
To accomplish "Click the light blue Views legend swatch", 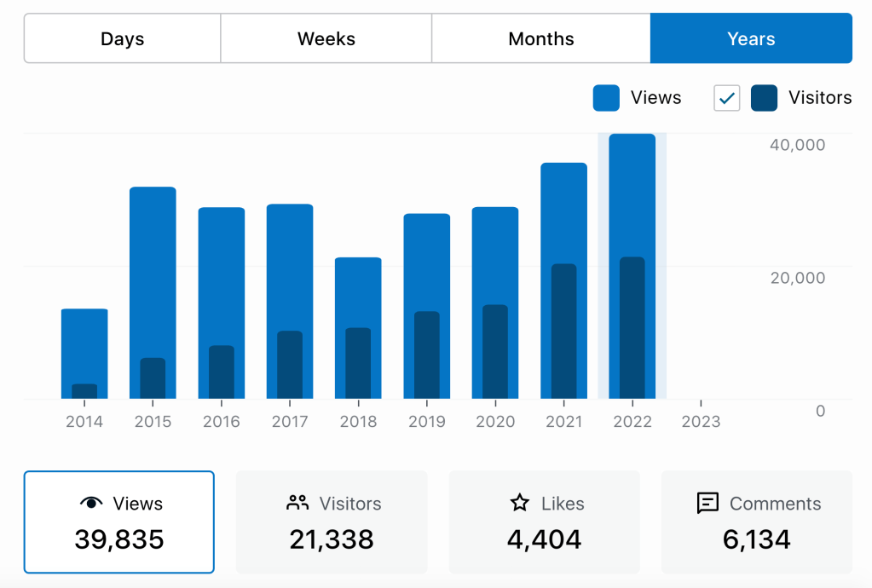I will point(606,98).
